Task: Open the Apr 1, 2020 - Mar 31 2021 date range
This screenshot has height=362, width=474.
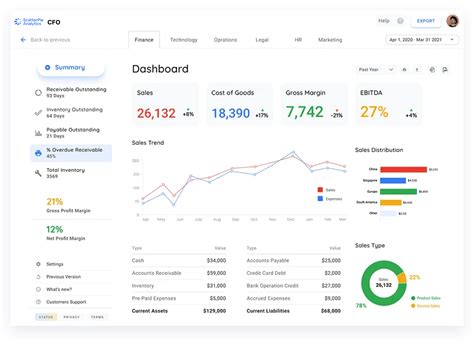Action: click(x=422, y=40)
